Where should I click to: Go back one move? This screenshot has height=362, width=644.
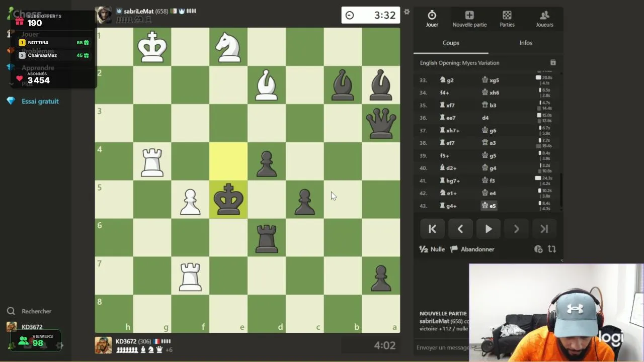click(460, 229)
